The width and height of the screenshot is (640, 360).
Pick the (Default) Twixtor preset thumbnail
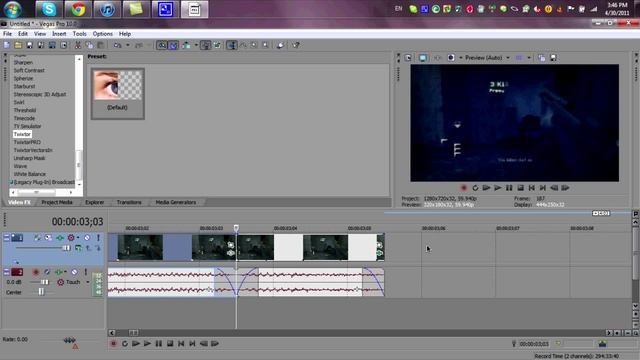(118, 93)
